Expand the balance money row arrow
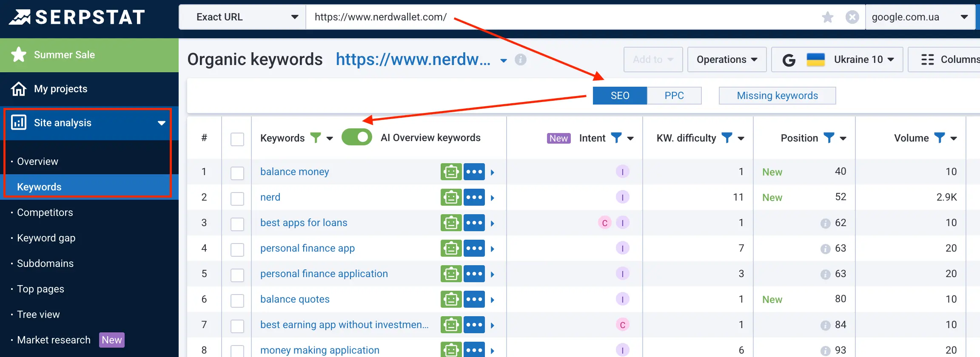The height and width of the screenshot is (357, 980). [493, 172]
